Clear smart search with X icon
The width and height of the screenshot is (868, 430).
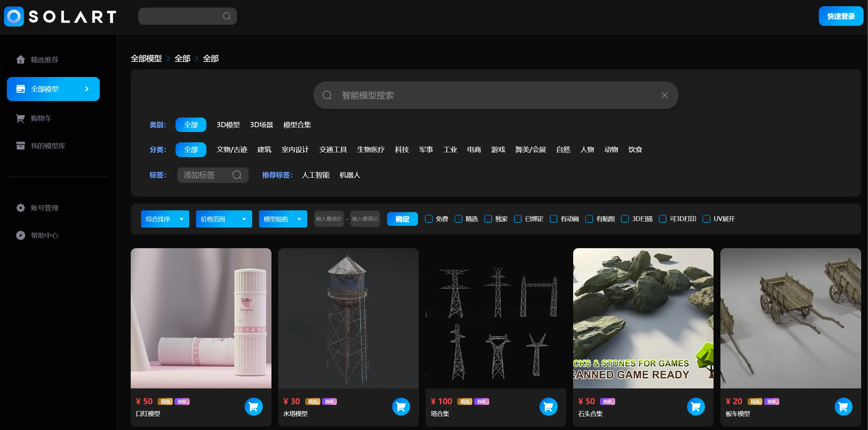664,95
